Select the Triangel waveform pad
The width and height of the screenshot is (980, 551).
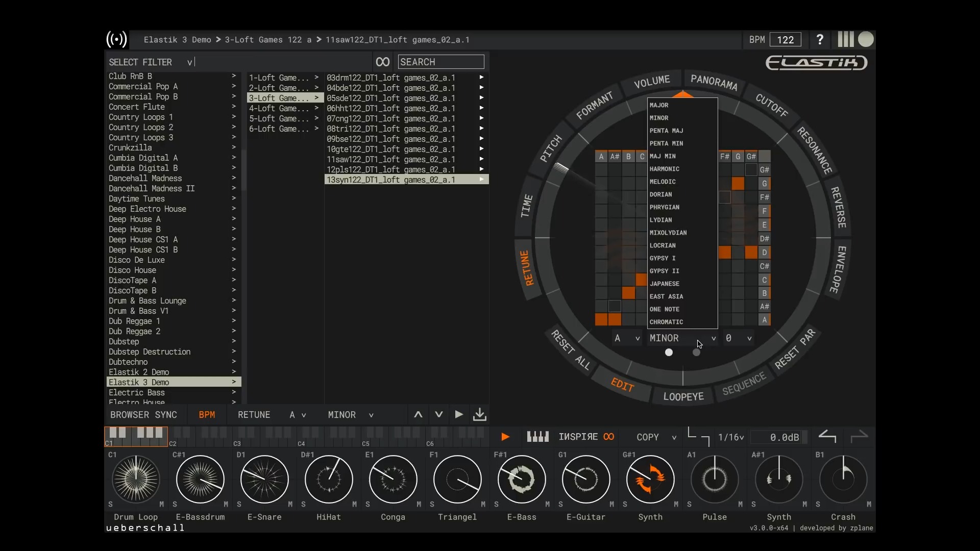(x=457, y=480)
